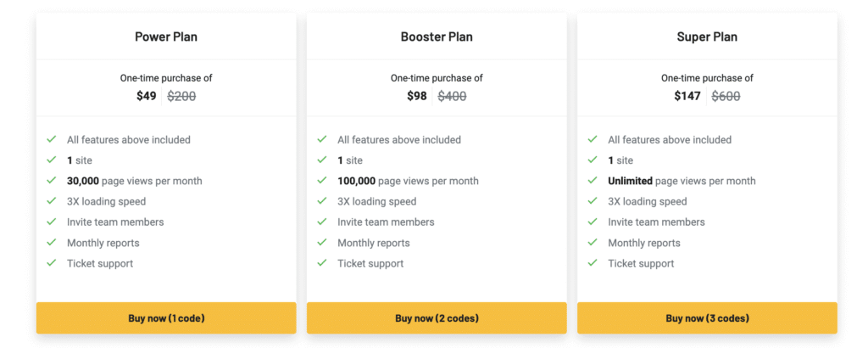Viewport: 868px width, 348px height.
Task: Click Buy now (3 codes) button
Action: click(707, 318)
